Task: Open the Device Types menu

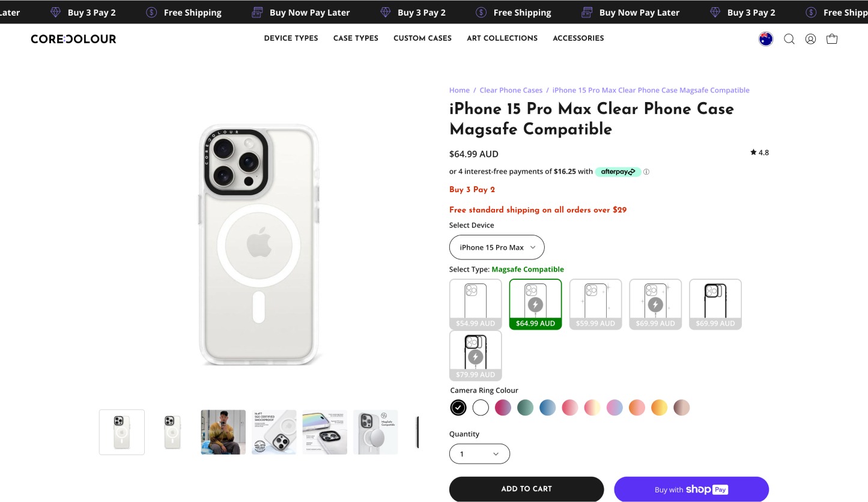Action: [x=291, y=38]
